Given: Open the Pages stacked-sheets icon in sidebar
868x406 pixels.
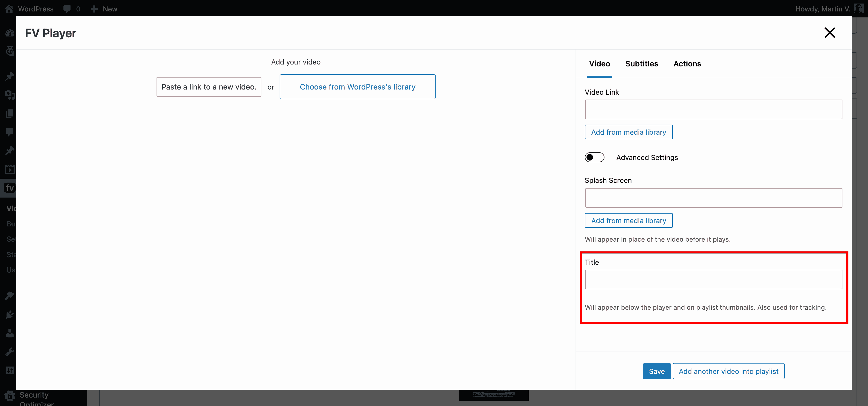Looking at the screenshot, I should [10, 113].
